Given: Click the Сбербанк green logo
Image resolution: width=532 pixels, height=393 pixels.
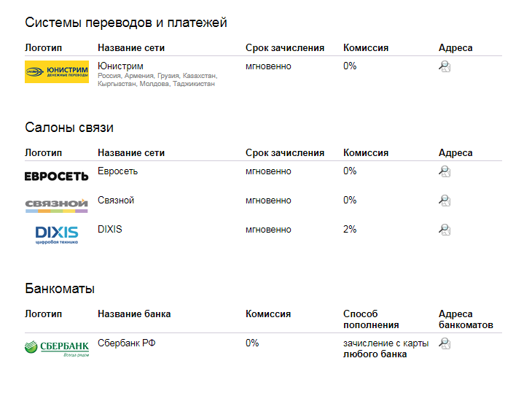Looking at the screenshot, I should coord(56,348).
